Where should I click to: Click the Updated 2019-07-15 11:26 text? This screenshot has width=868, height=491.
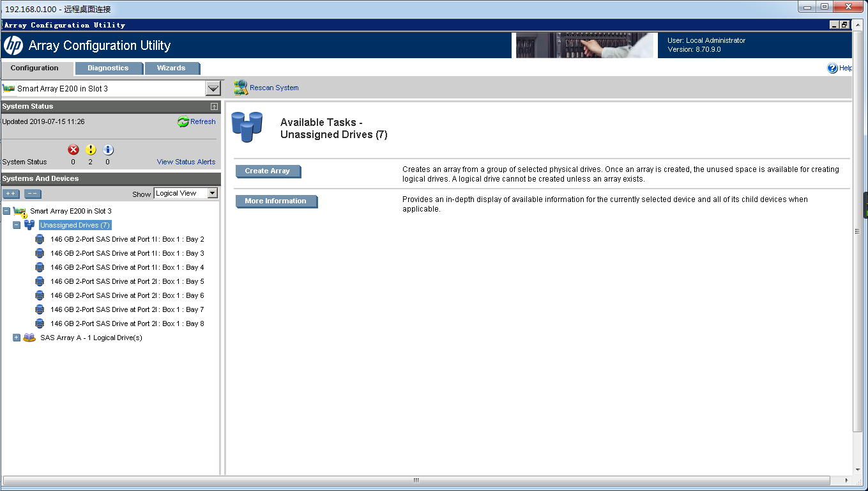pos(43,121)
